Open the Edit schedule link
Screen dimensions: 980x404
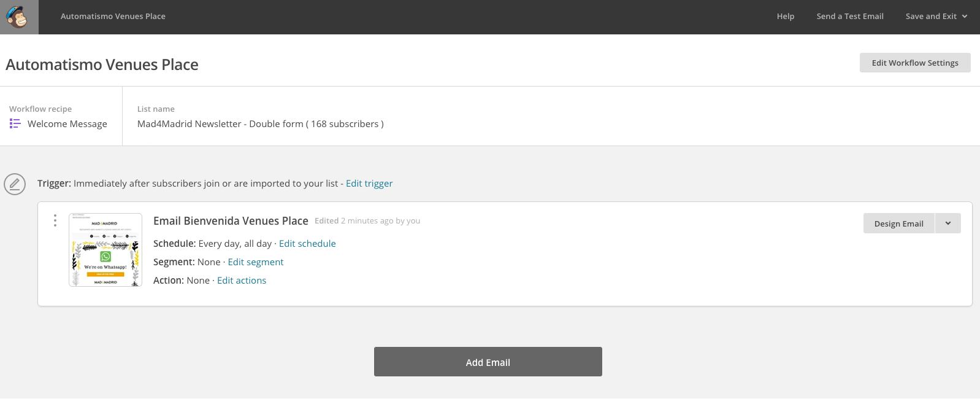pyautogui.click(x=307, y=244)
